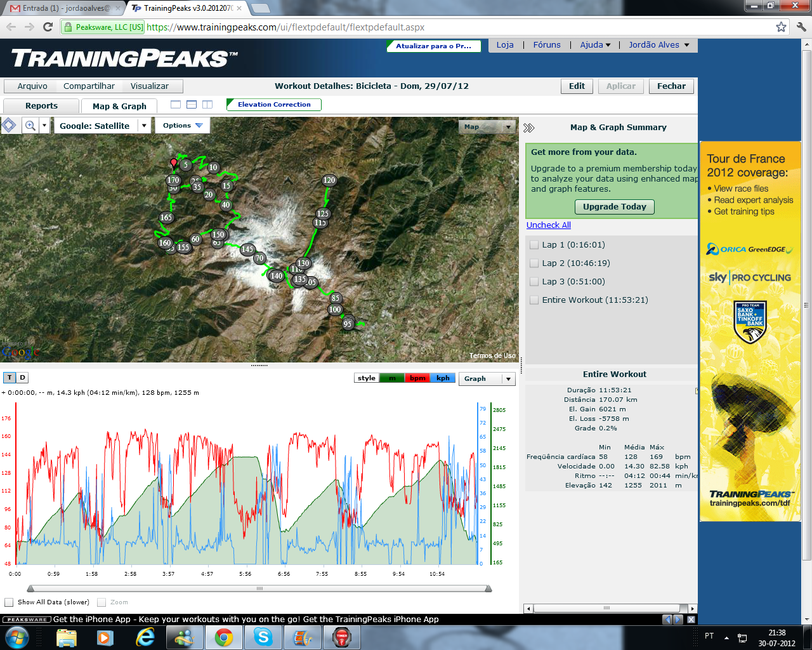812x650 pixels.
Task: Check the Entire Workout checkbox
Action: (x=534, y=300)
